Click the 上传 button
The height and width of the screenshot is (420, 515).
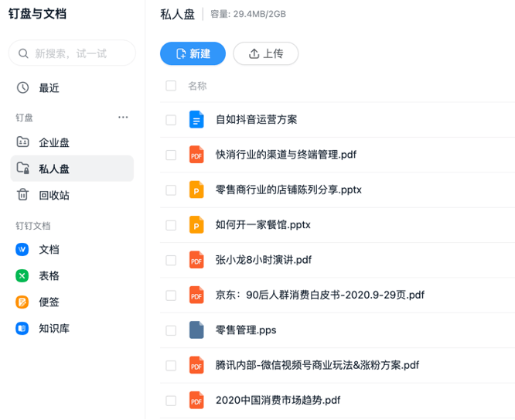(266, 53)
